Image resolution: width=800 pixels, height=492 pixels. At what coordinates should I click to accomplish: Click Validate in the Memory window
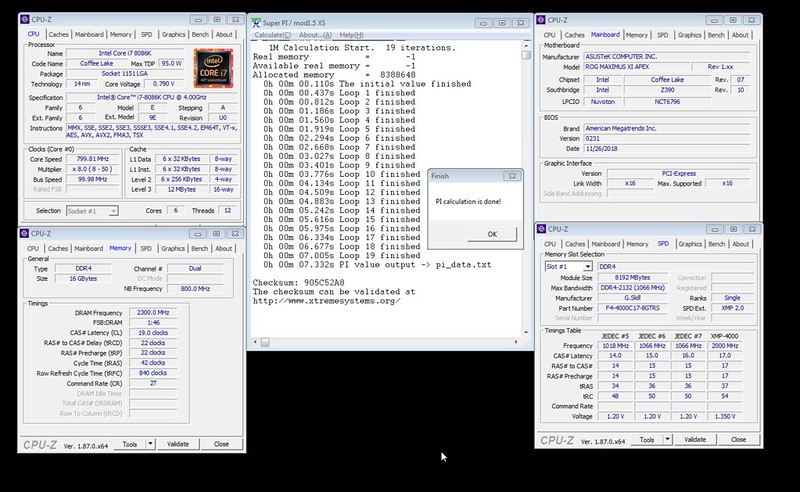pyautogui.click(x=178, y=444)
